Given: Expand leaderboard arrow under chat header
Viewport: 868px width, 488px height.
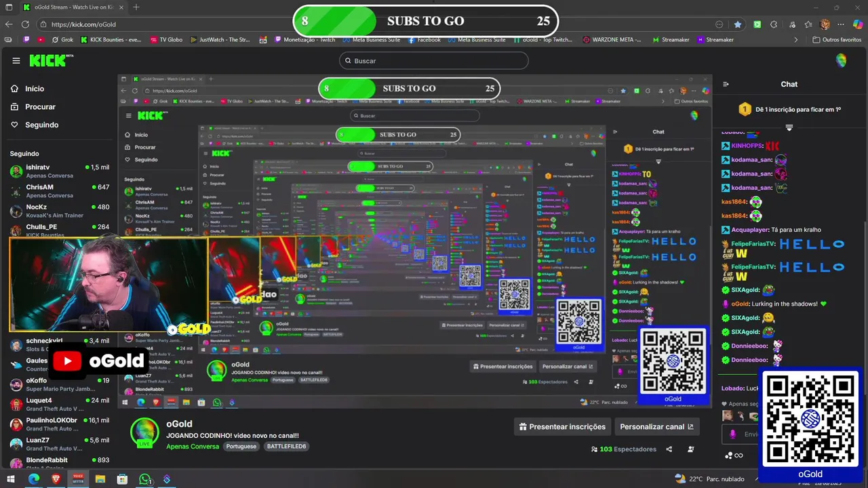Looking at the screenshot, I should point(789,127).
